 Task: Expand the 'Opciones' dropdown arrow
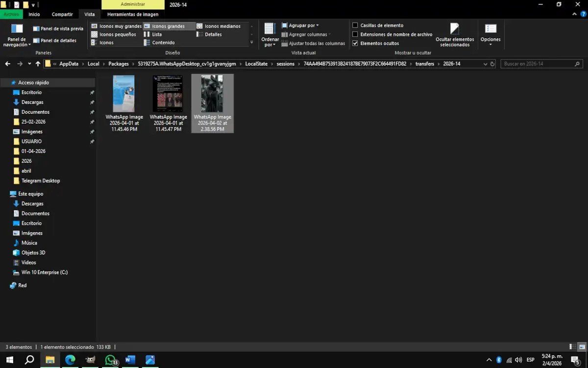point(490,44)
